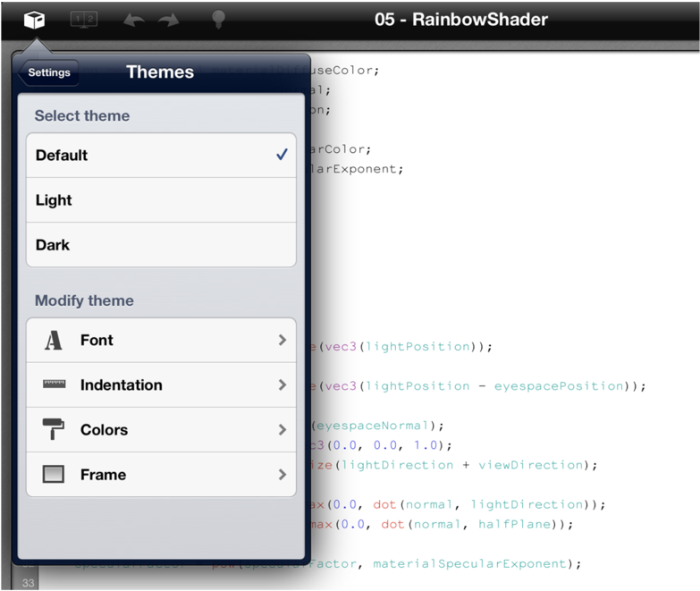The image size is (700, 591).
Task: Expand the Colors row chevron
Action: point(282,429)
